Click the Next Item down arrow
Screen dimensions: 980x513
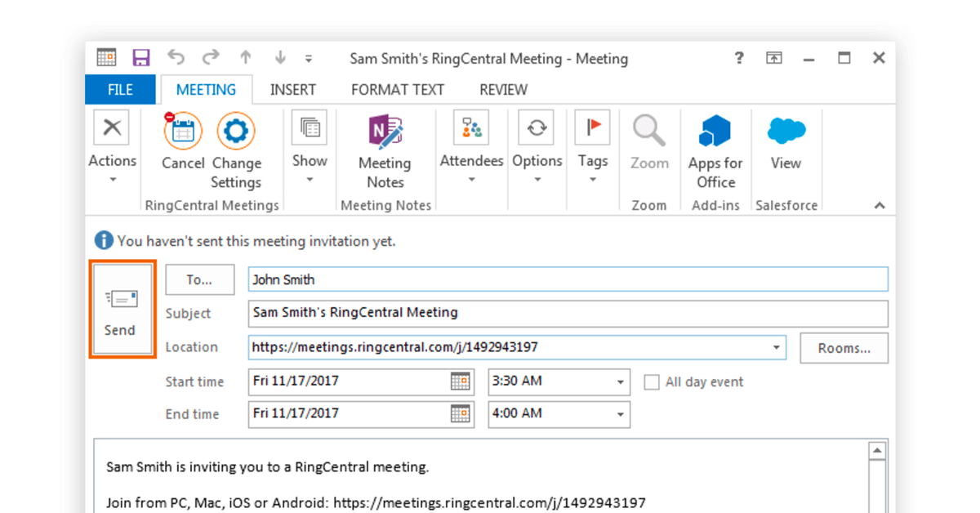280,58
